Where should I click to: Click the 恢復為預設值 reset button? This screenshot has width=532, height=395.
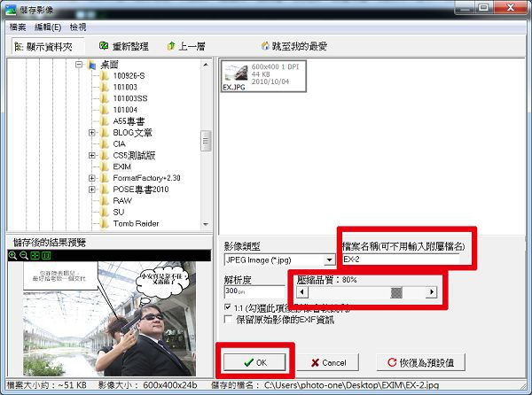[420, 362]
